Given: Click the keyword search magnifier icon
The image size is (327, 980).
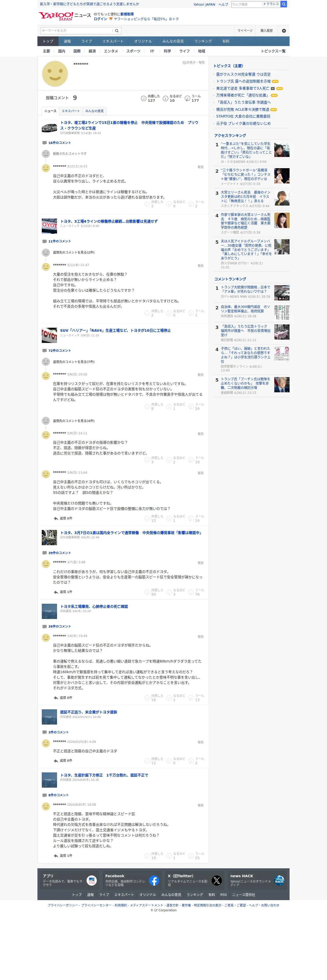Looking at the screenshot, I should point(117,31).
